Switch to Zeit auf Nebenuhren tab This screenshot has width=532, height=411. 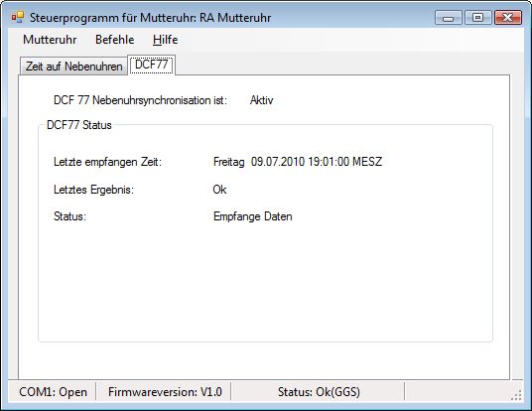(73, 67)
